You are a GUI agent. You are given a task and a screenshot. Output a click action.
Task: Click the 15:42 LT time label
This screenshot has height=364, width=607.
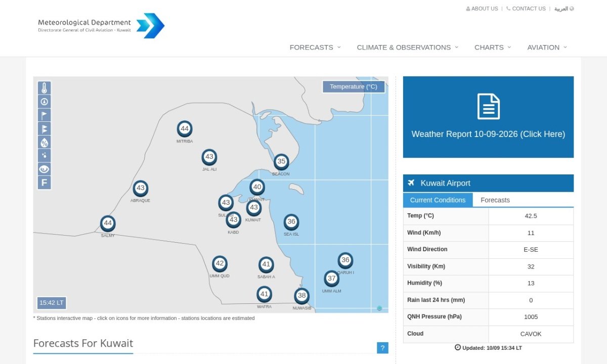click(x=52, y=303)
